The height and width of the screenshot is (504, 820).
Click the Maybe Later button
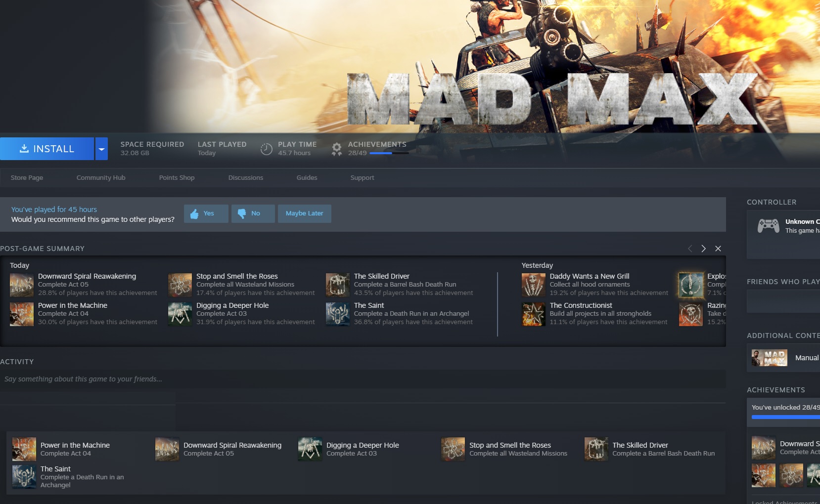[304, 213]
